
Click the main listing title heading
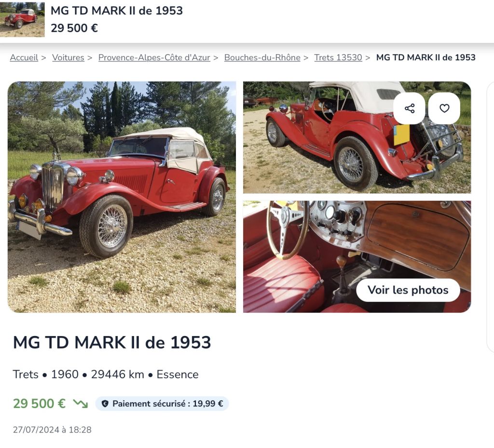pos(112,342)
